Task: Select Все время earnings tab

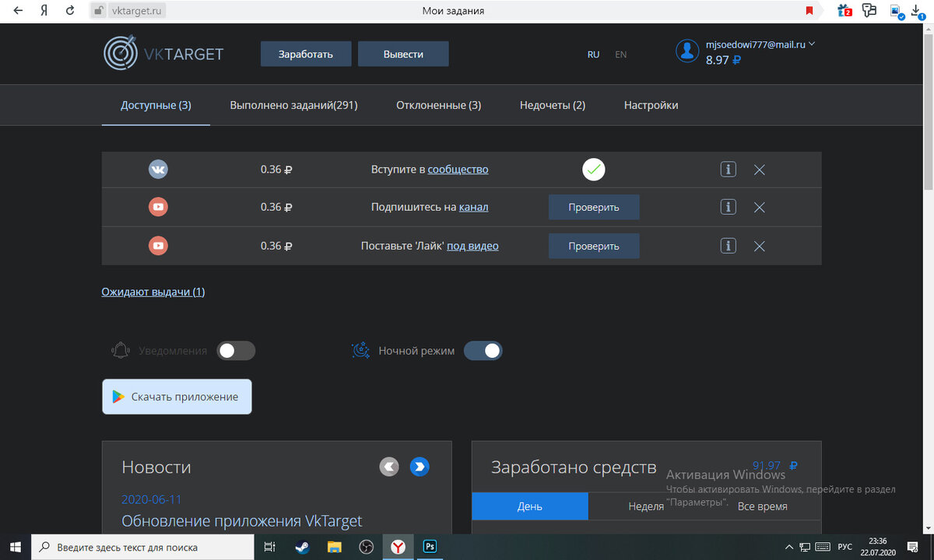Action: tap(762, 506)
